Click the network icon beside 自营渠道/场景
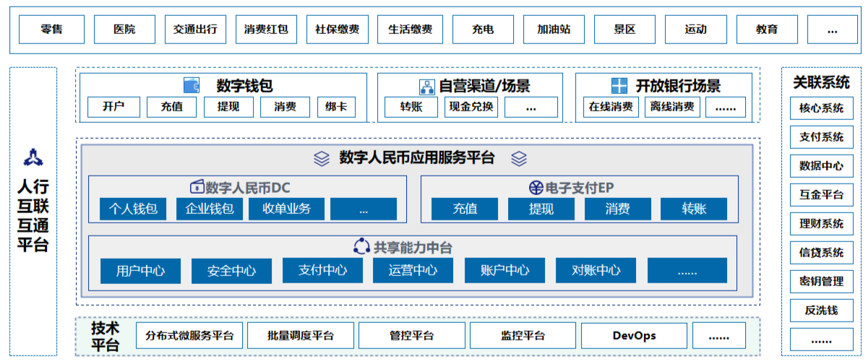Image resolution: width=868 pixels, height=362 pixels. click(x=426, y=86)
